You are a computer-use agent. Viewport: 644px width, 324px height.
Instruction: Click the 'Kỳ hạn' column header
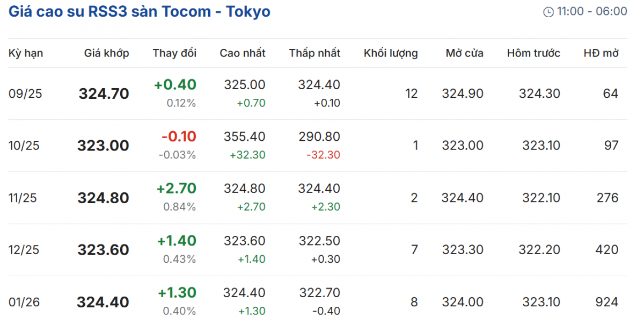(26, 53)
